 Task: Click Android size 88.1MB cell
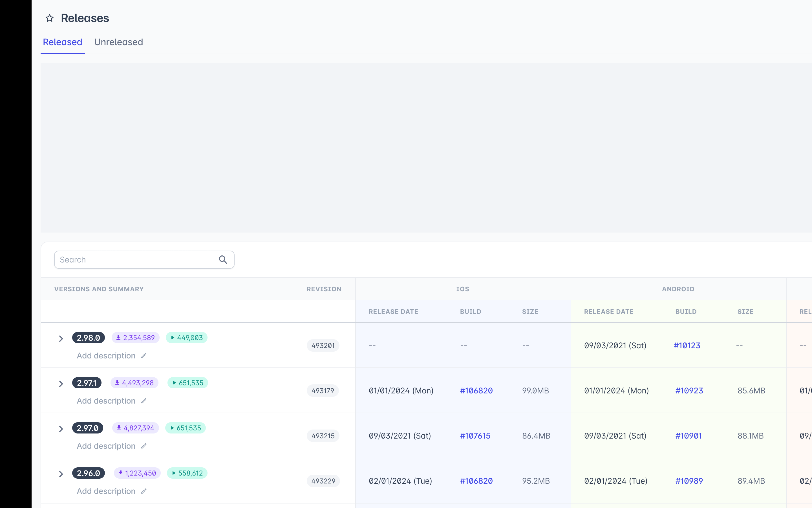pos(750,436)
